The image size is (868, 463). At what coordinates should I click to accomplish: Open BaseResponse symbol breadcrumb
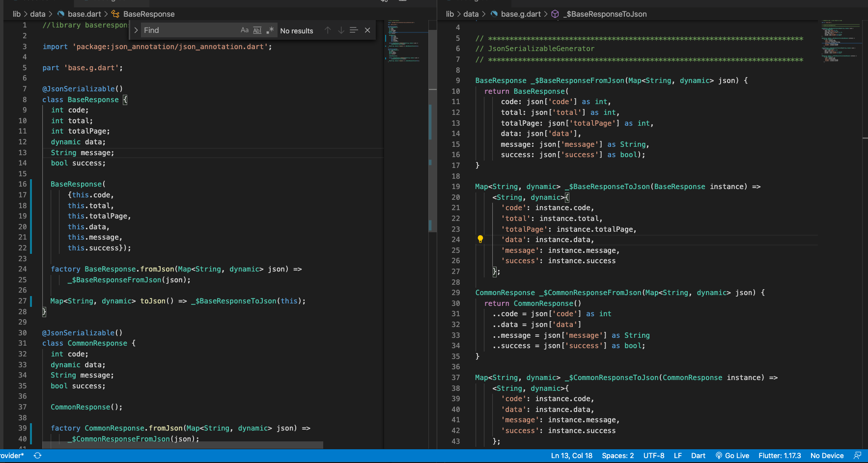pyautogui.click(x=149, y=14)
